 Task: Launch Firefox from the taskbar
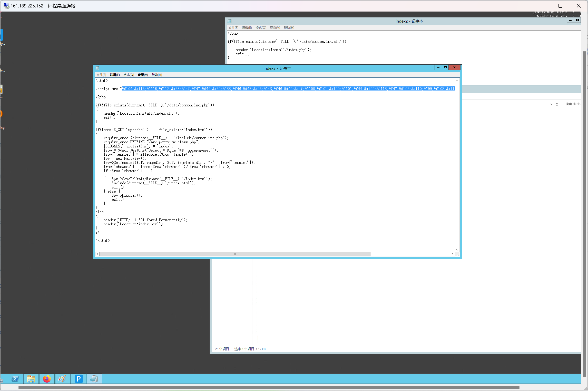(47, 379)
